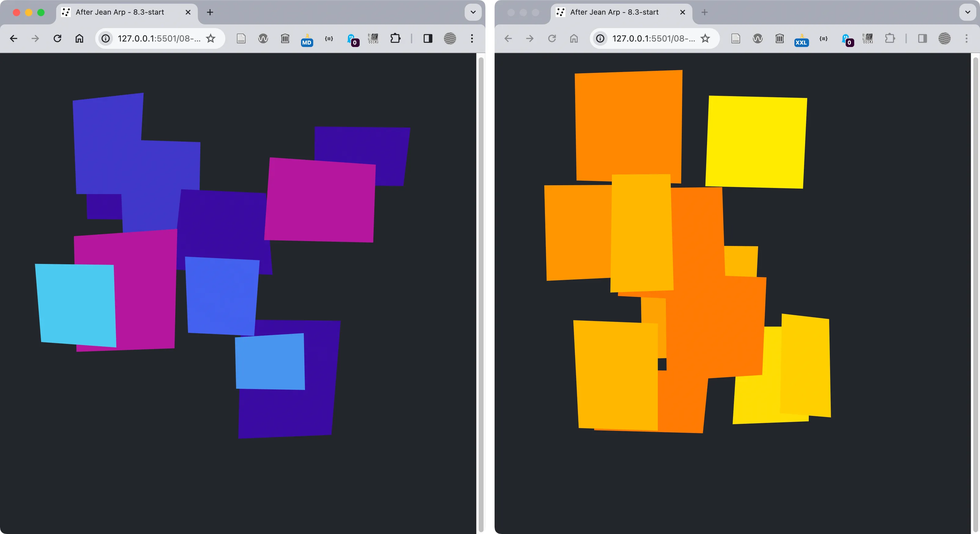Click the back navigation arrow
The image size is (980, 534).
click(x=14, y=39)
